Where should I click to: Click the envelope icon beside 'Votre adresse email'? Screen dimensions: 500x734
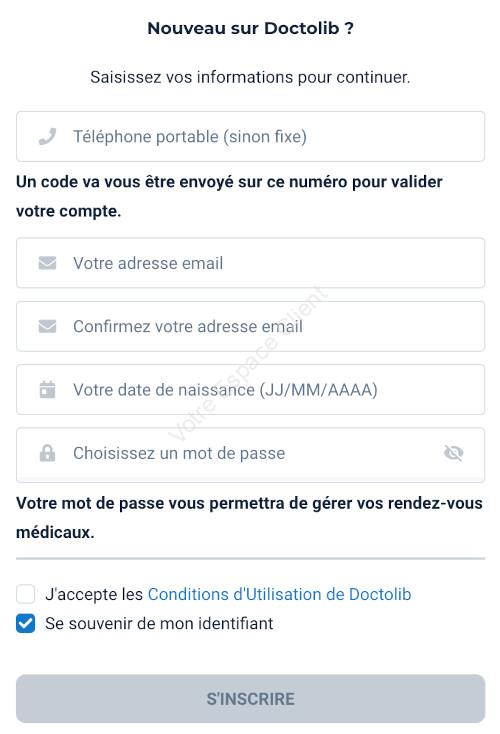(47, 263)
